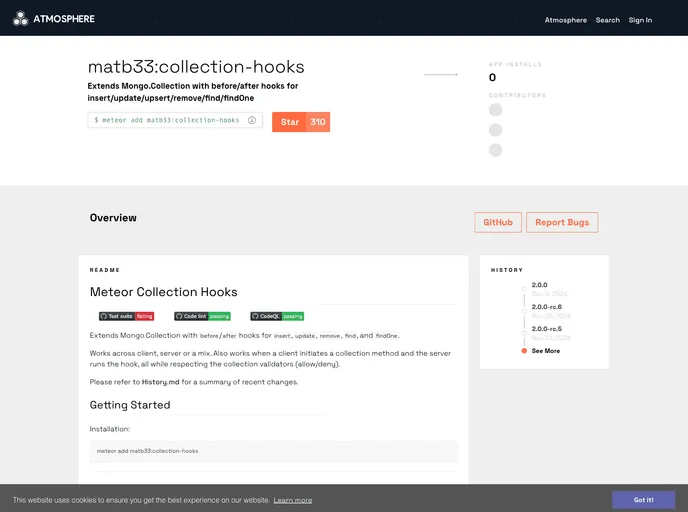Click the Meteor Collection Hooks heading
Viewport: 688px width, 512px height.
164,292
